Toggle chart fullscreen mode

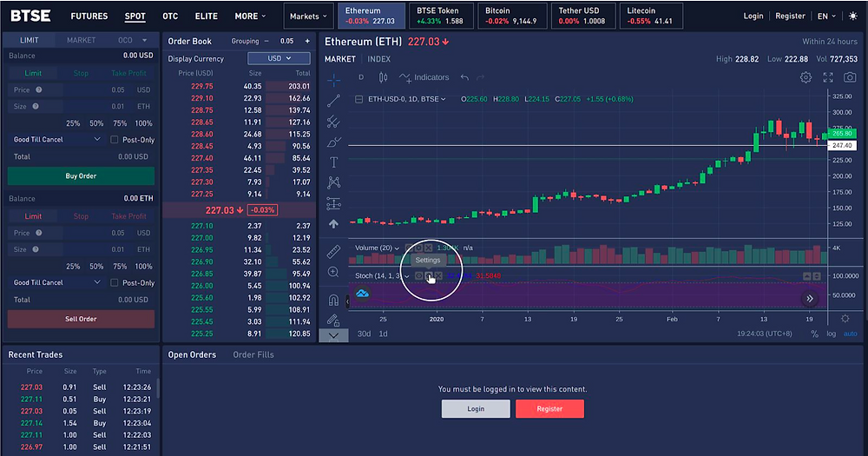coord(828,77)
